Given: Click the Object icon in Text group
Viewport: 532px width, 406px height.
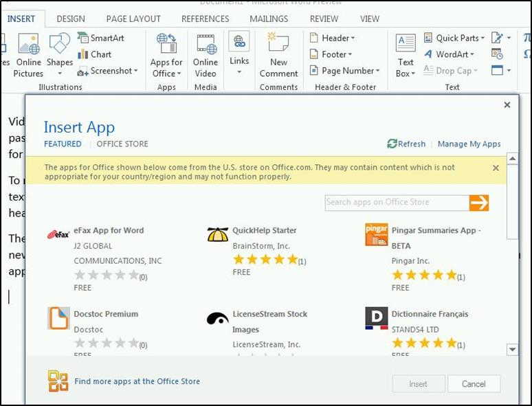Looking at the screenshot, I should [498, 70].
